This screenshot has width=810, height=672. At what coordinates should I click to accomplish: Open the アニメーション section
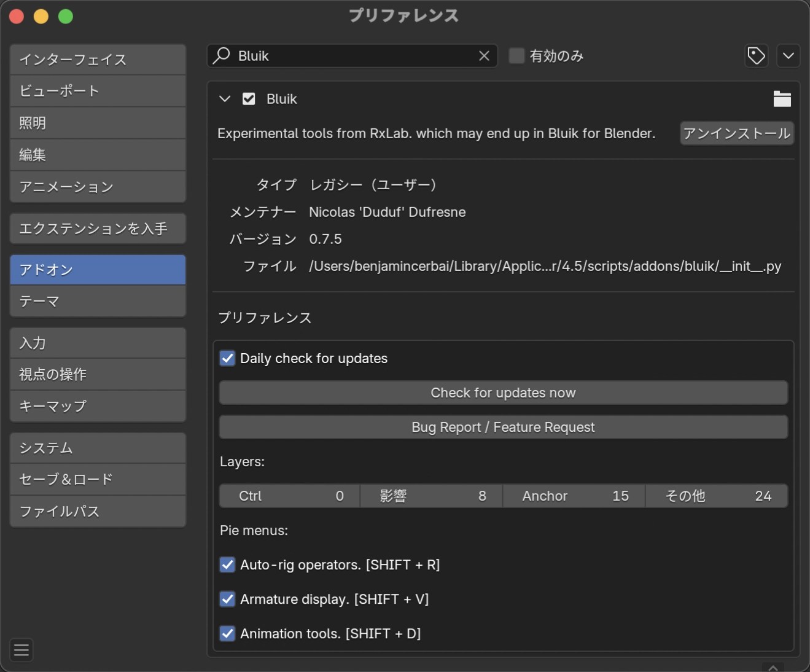point(98,187)
